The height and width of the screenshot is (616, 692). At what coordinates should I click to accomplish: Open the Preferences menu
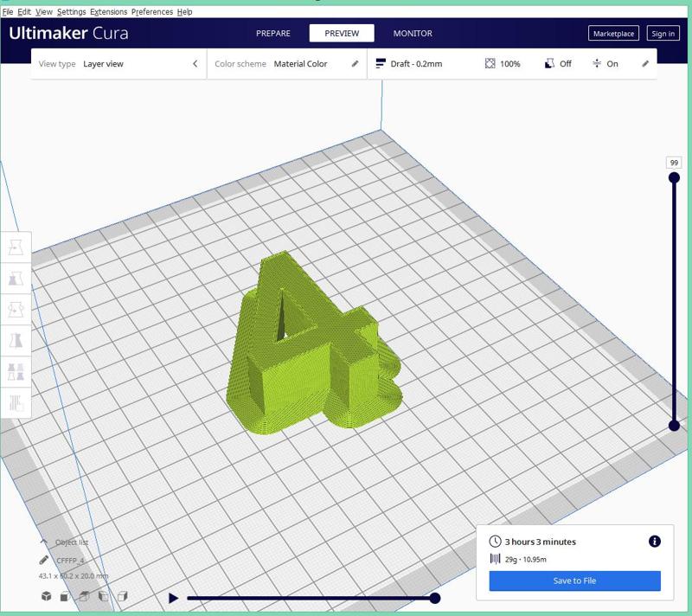[152, 12]
